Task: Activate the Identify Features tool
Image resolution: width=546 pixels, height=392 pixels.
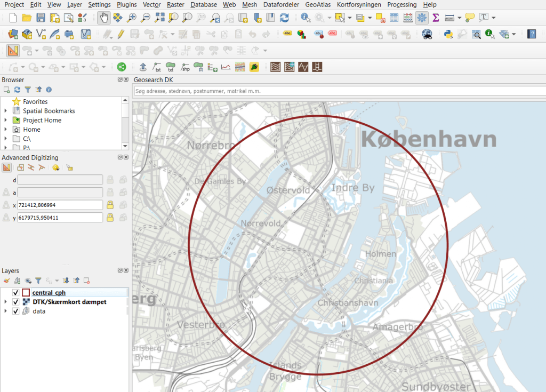Action: pyautogui.click(x=306, y=18)
